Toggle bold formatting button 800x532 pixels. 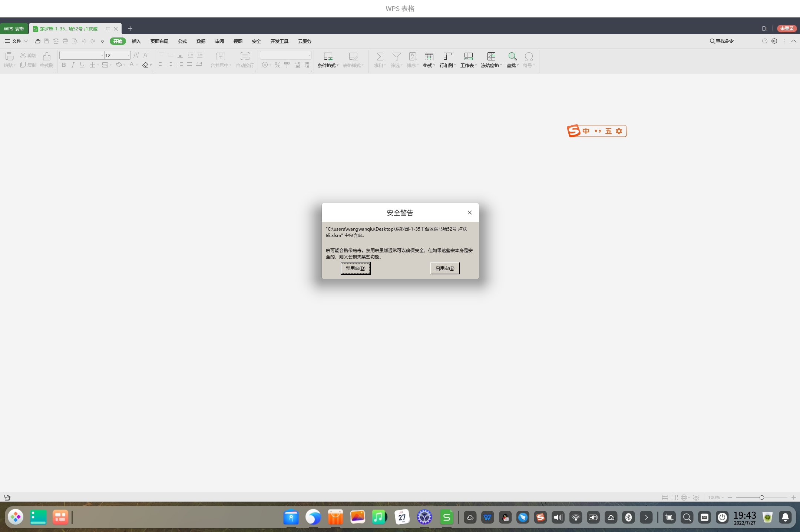pyautogui.click(x=64, y=65)
